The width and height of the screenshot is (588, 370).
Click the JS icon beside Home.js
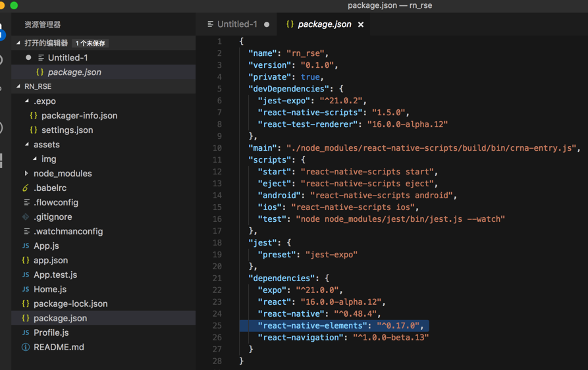(x=26, y=289)
